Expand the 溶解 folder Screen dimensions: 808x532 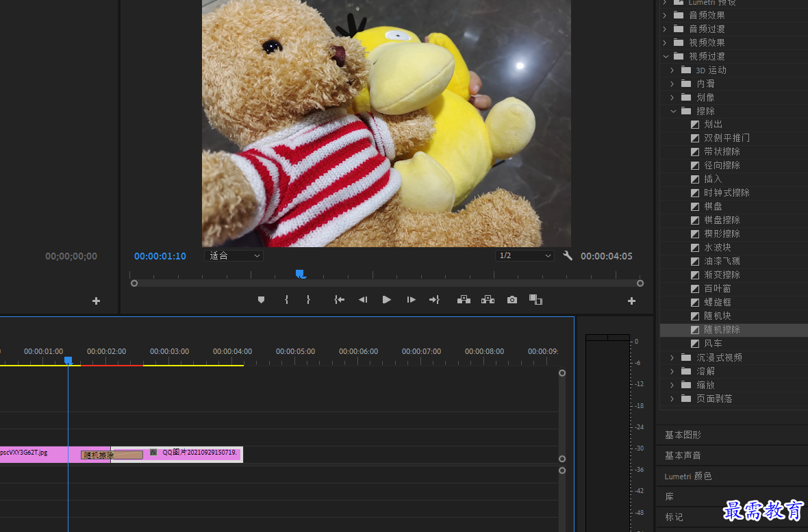click(x=672, y=371)
